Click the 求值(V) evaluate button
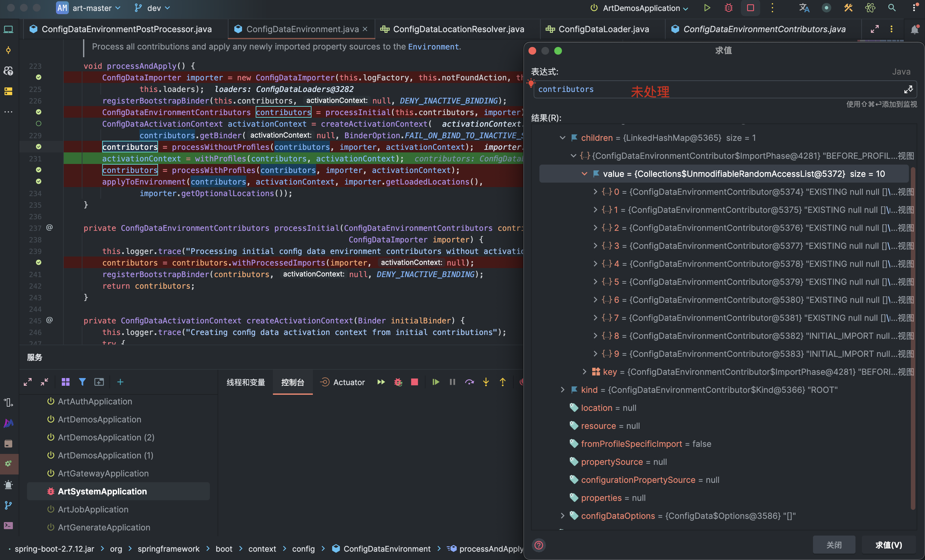Screen dimensions: 925x560 coord(888,545)
